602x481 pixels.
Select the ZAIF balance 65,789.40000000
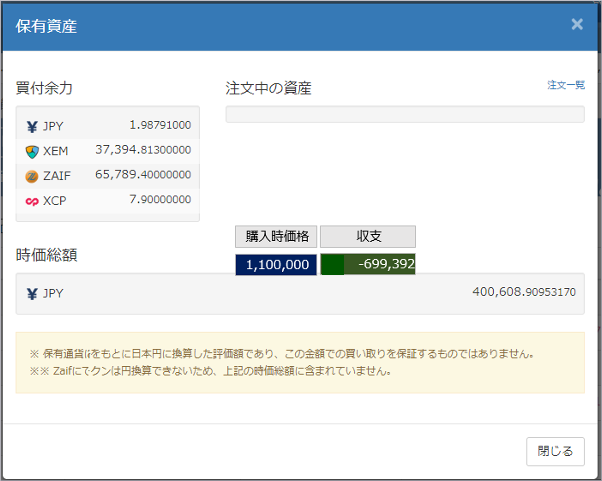(x=143, y=175)
